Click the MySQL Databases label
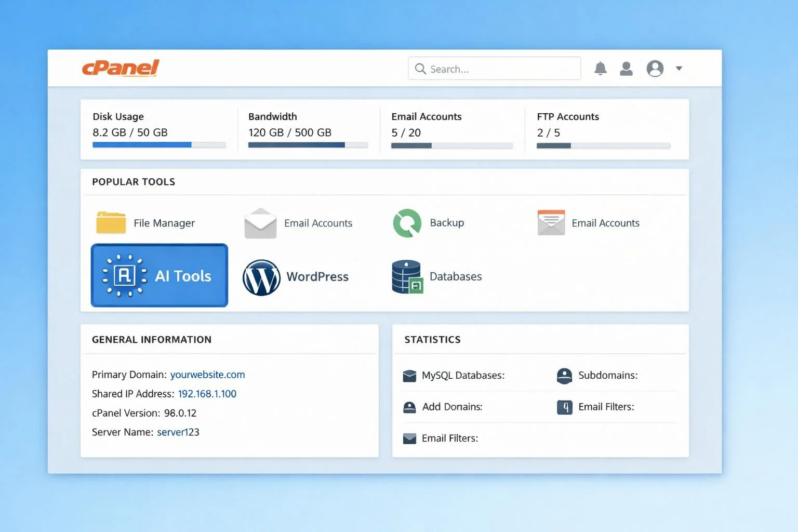This screenshot has height=532, width=798. coord(463,376)
